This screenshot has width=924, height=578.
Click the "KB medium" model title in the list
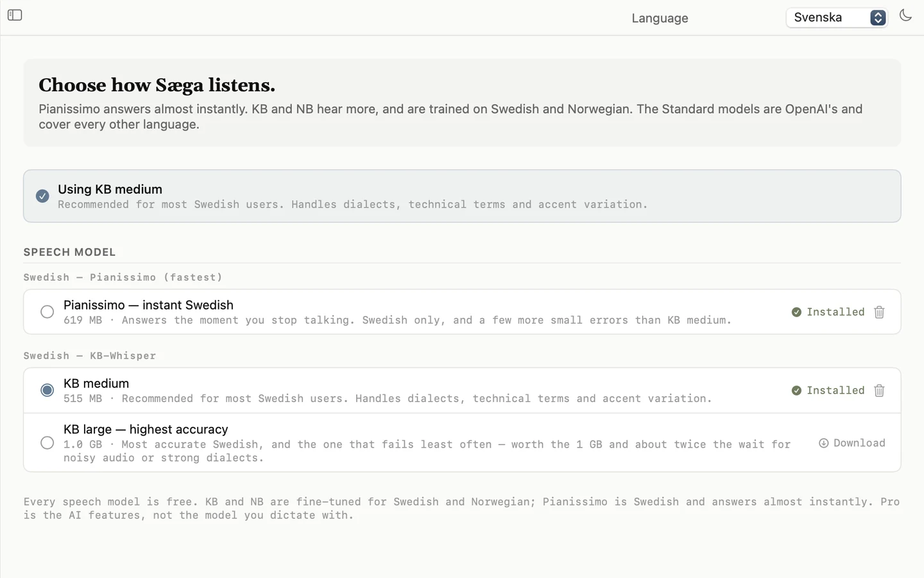point(96,383)
